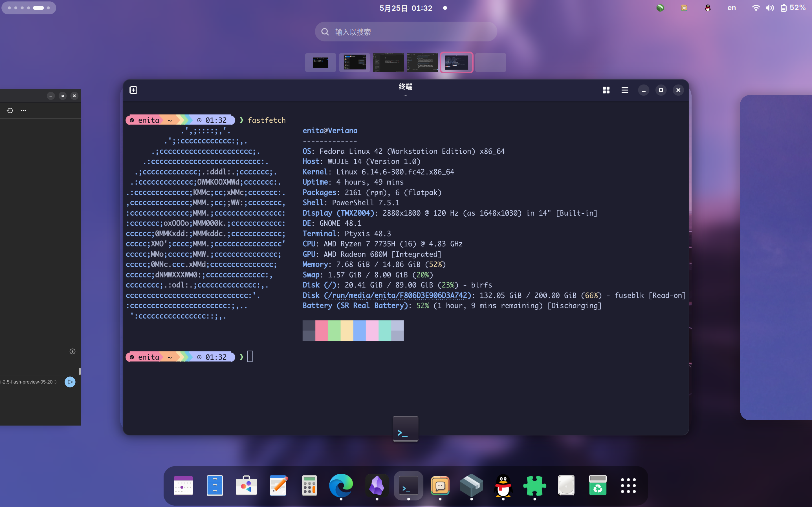Open Obsidian from the dock
This screenshot has height=507, width=812.
click(377, 485)
